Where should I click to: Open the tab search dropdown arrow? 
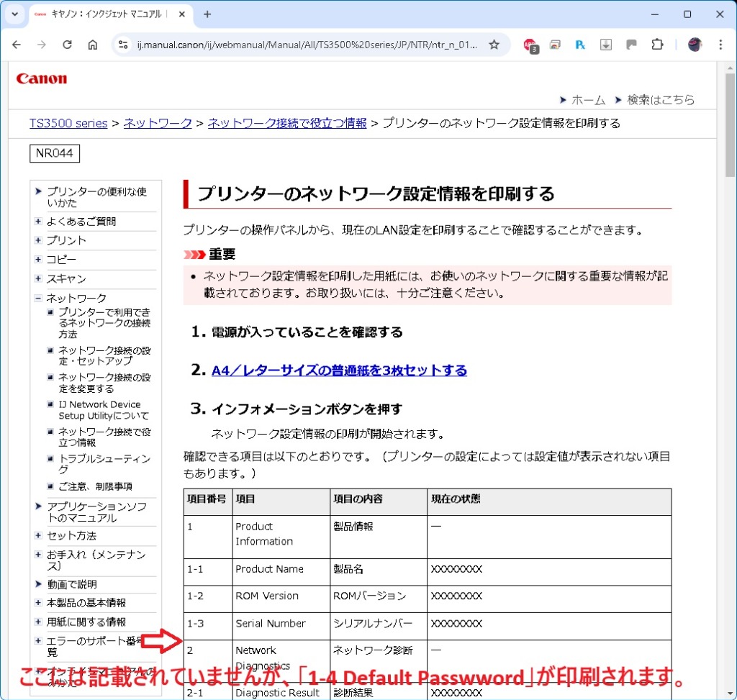point(14,14)
